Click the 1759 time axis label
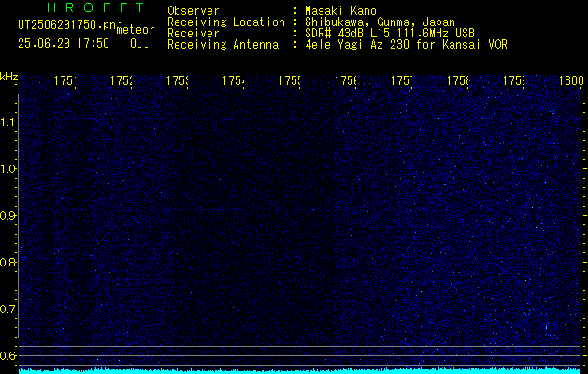 tap(513, 80)
